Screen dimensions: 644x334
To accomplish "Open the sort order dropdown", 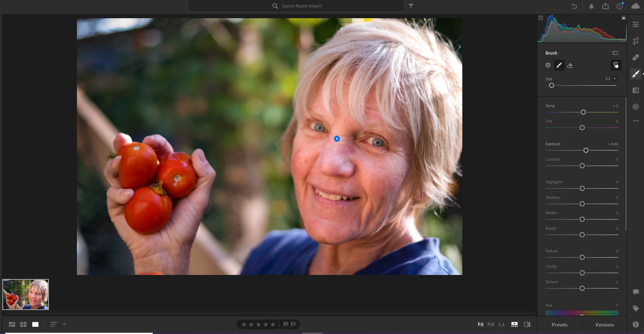I will [x=64, y=324].
